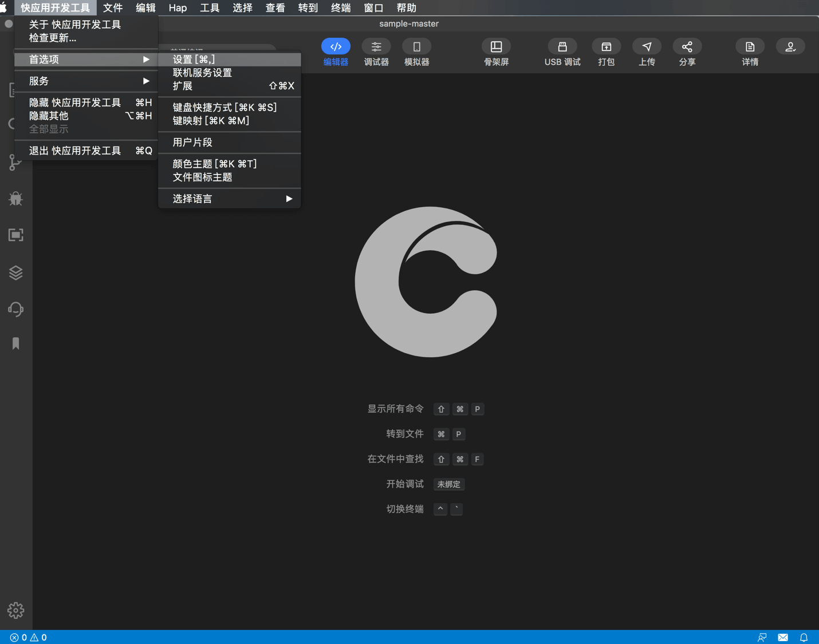Image resolution: width=819 pixels, height=644 pixels.
Task: Click the notification bell in status bar
Action: pos(804,637)
